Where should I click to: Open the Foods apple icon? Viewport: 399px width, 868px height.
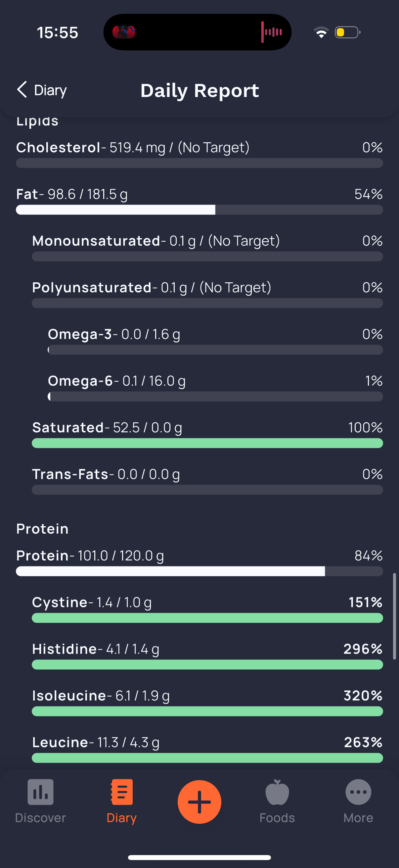pos(277,792)
